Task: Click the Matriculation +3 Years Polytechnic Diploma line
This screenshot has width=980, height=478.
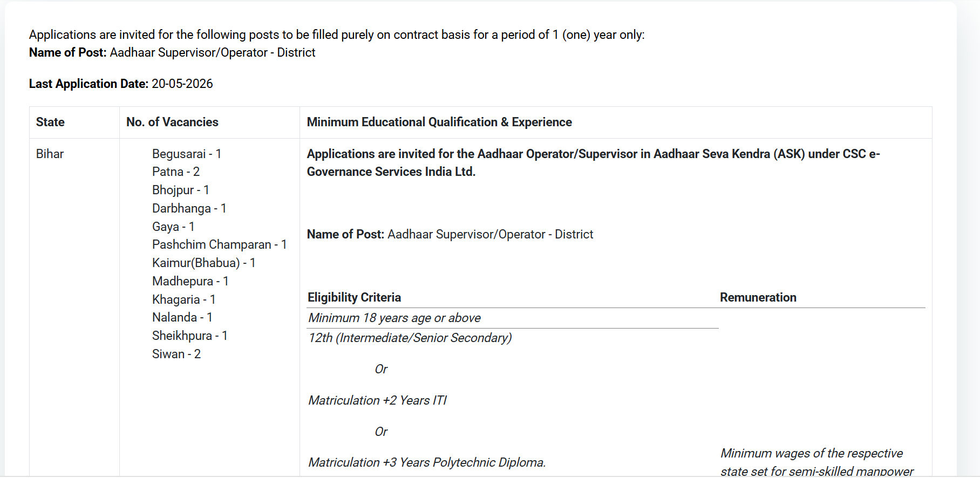Action: [426, 463]
